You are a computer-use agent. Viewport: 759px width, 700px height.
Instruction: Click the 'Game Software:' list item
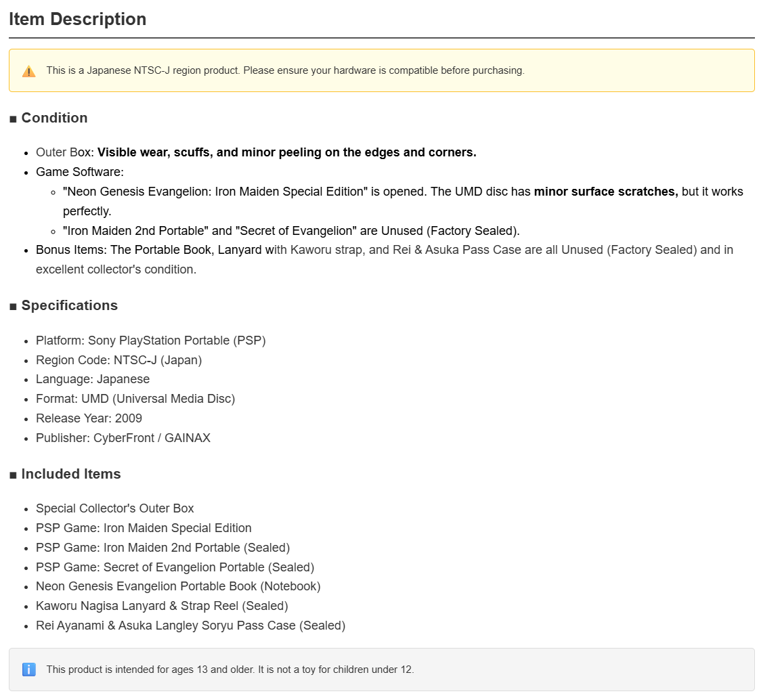coord(80,172)
